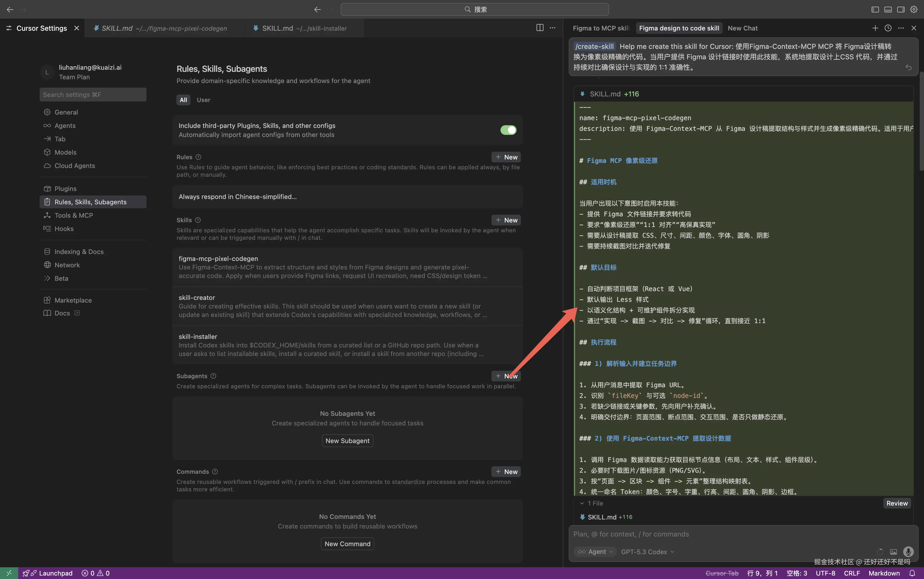Viewport: 924px width, 579px height.
Task: Open the settings gear in title bar
Action: [914, 9]
